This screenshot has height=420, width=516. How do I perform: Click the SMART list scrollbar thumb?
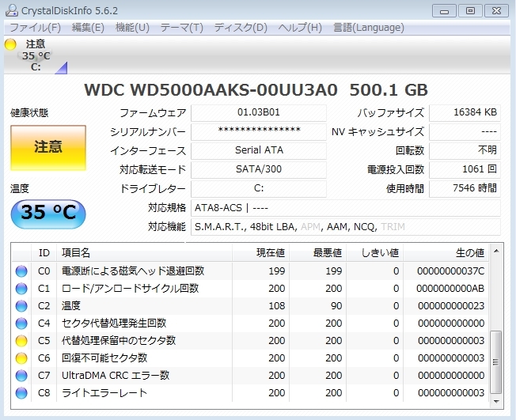(x=496, y=362)
